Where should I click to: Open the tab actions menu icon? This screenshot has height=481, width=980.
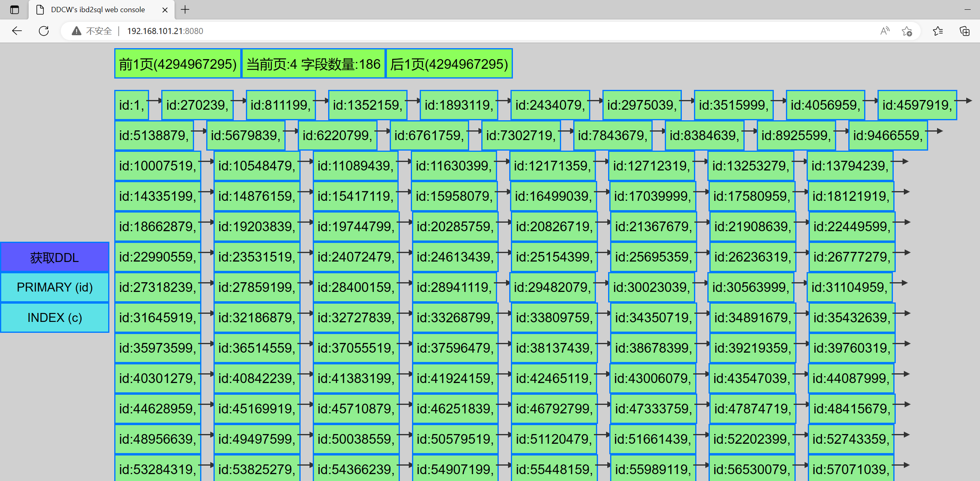15,10
